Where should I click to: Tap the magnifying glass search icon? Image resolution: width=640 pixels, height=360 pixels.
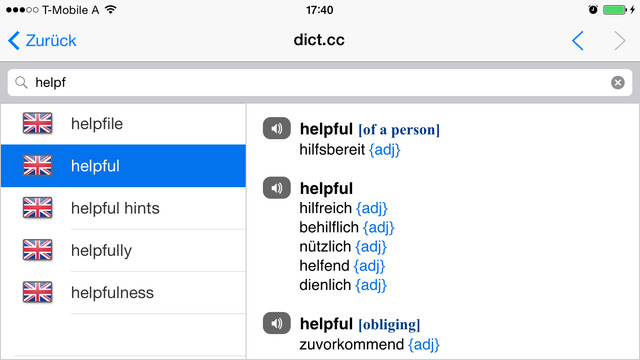coord(21,82)
